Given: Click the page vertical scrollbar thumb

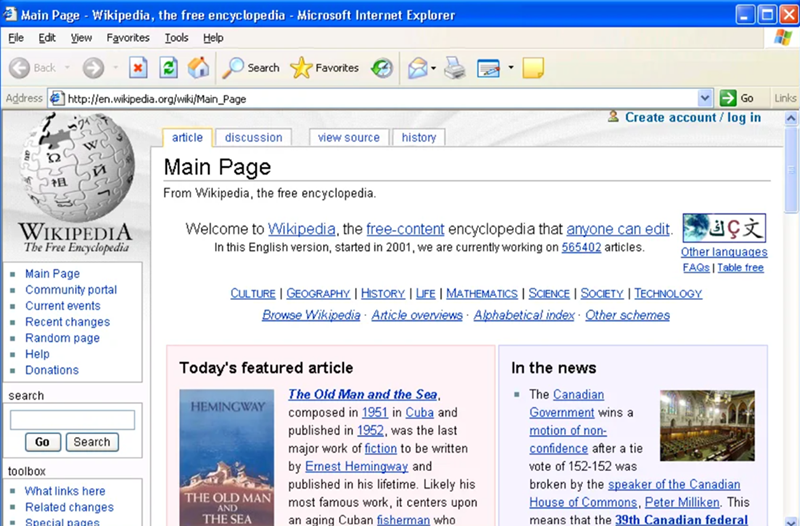Looking at the screenshot, I should click(x=791, y=169).
